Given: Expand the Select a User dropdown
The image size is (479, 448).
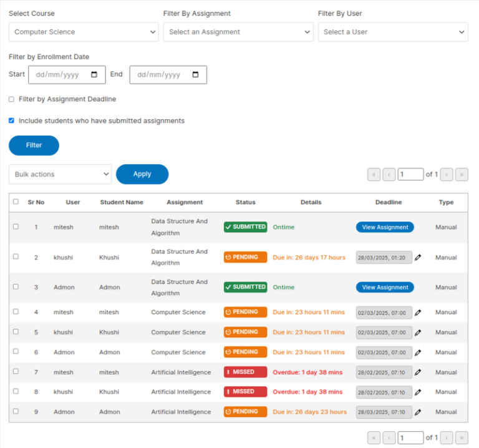Looking at the screenshot, I should [393, 32].
